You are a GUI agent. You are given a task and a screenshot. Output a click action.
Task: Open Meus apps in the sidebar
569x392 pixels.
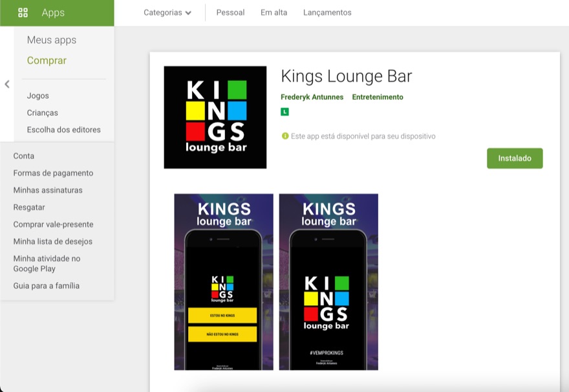[x=52, y=40]
